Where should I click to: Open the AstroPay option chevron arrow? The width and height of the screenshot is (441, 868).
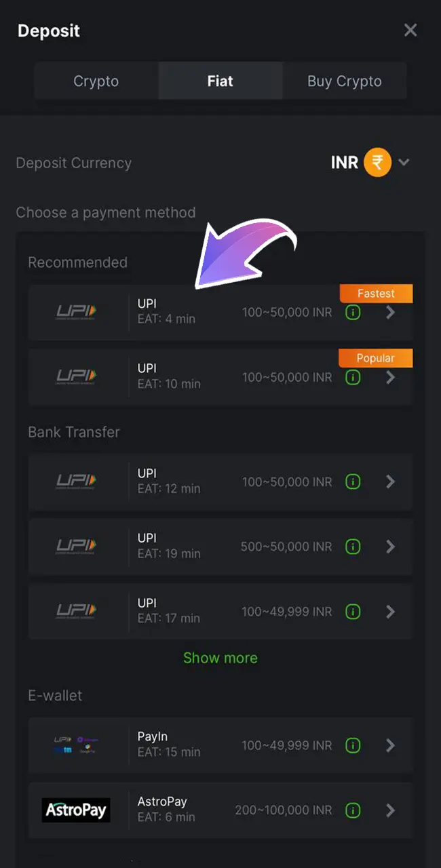(390, 810)
